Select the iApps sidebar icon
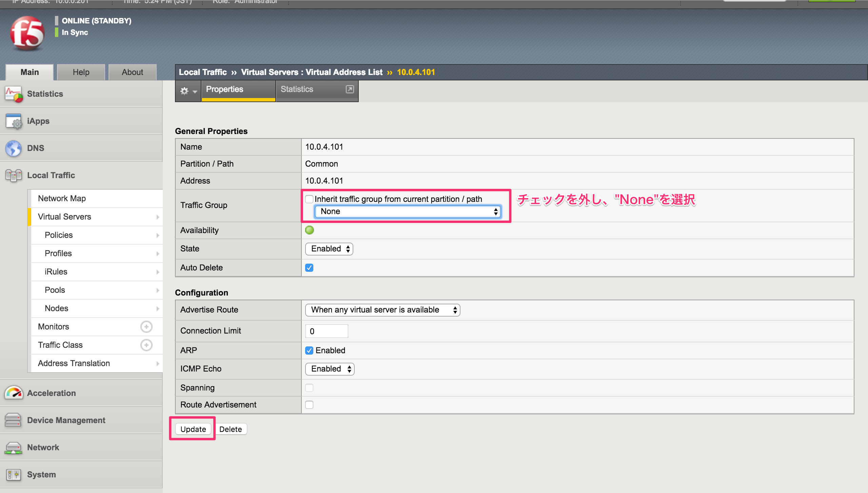 (x=14, y=121)
